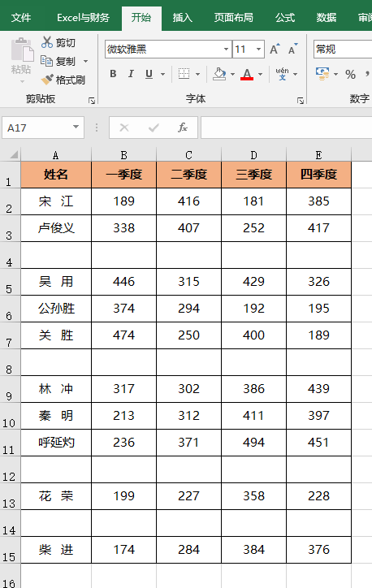This screenshot has height=588, width=372.
Task: Activate the Format Painter brush
Action: pyautogui.click(x=47, y=80)
